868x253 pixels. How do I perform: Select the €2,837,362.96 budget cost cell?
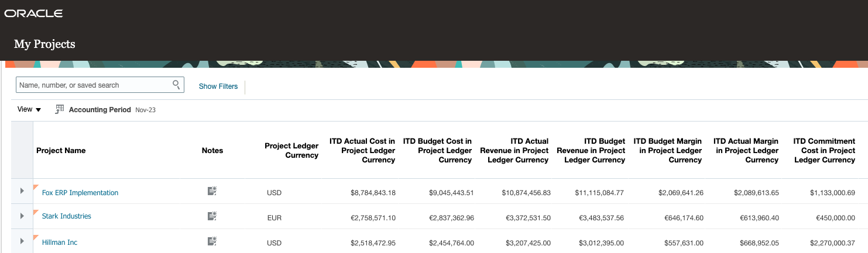point(451,218)
